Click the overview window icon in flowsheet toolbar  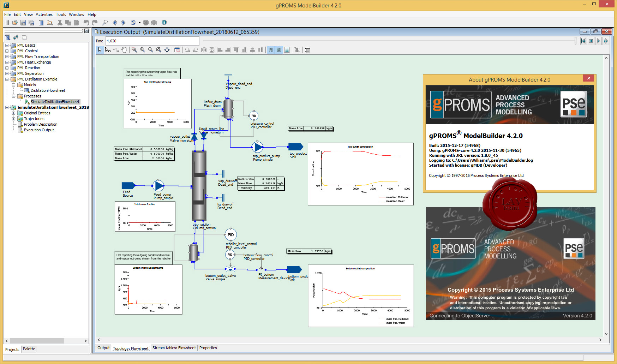point(177,50)
